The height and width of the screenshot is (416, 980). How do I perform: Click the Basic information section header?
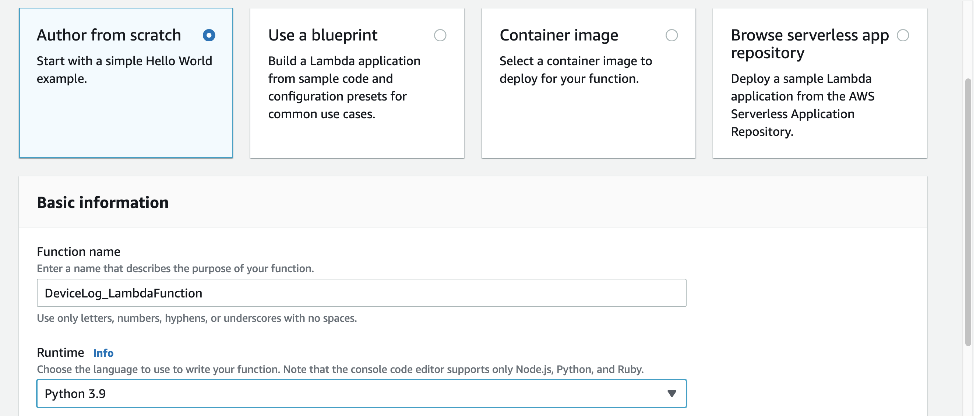103,202
